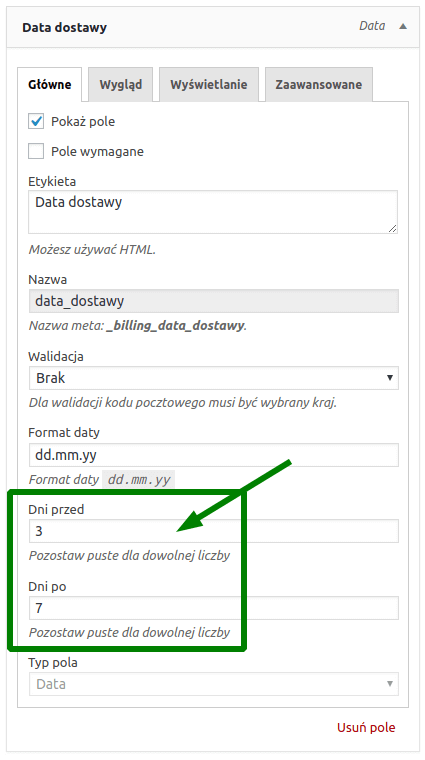The width and height of the screenshot is (425, 760).
Task: Click the Walidacja dropdown arrow
Action: point(390,378)
